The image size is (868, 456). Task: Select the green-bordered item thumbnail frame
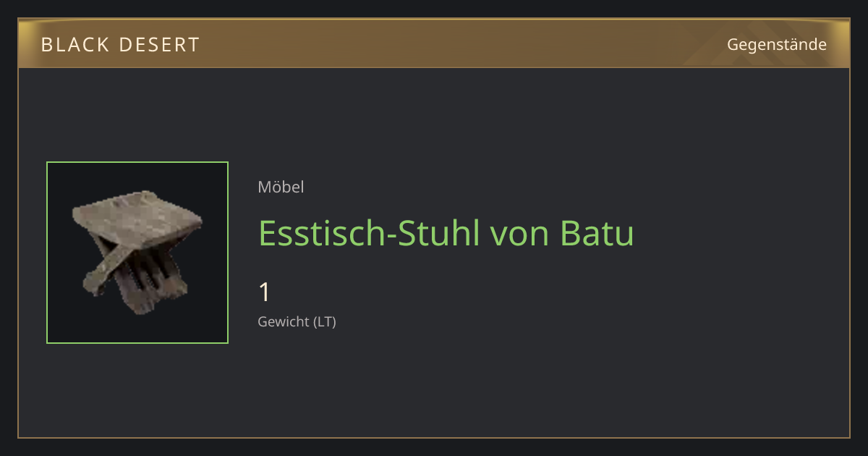click(137, 253)
